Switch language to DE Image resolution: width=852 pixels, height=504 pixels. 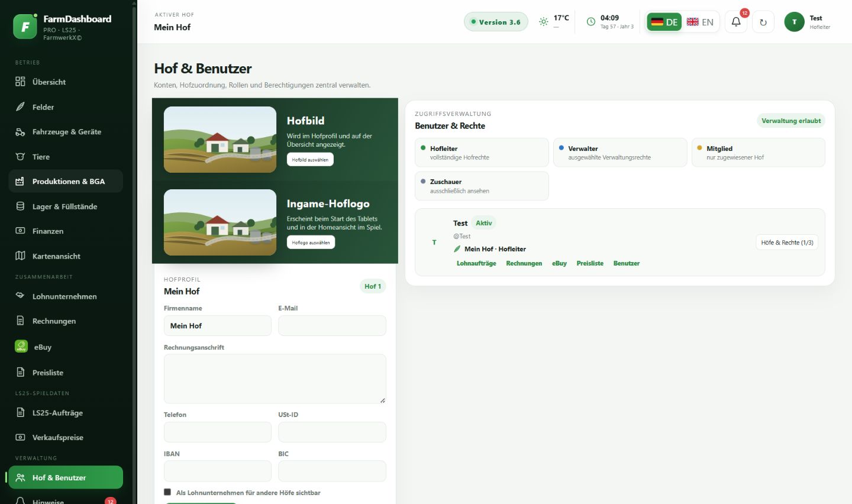point(664,22)
